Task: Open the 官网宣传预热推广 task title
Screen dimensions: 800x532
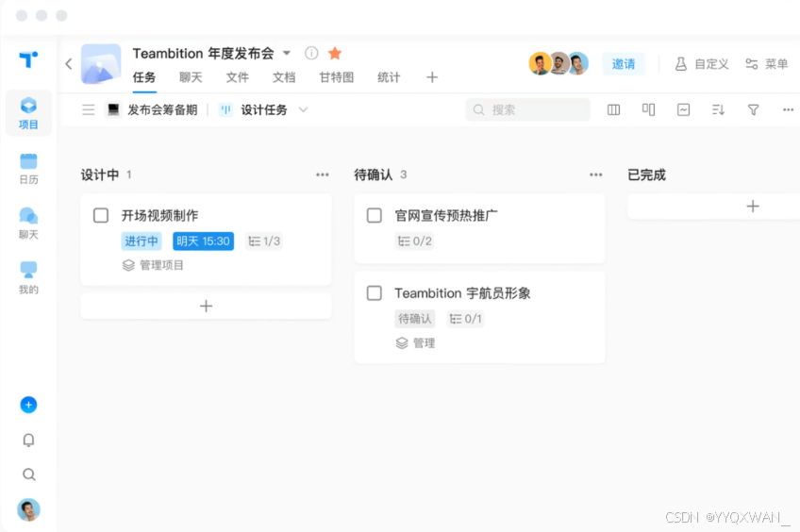Action: pos(446,215)
